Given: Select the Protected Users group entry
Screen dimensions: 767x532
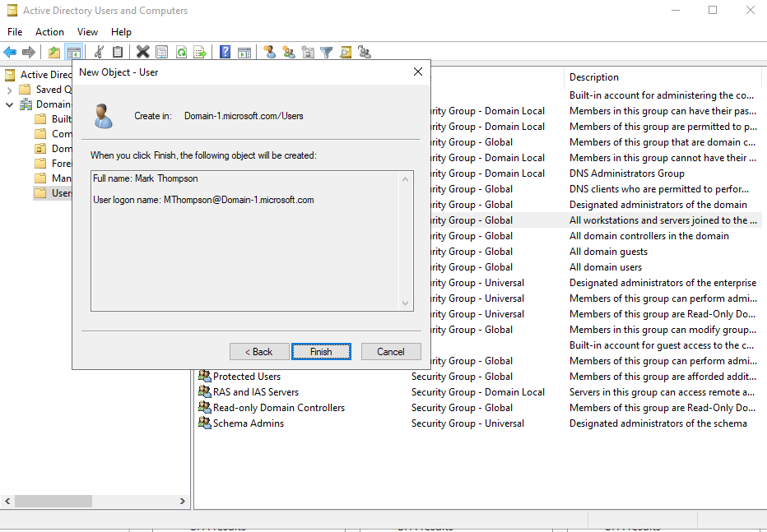Looking at the screenshot, I should tap(245, 376).
